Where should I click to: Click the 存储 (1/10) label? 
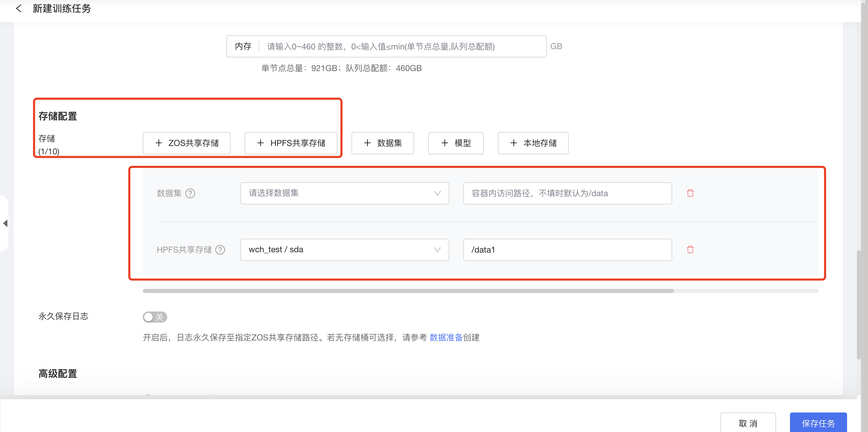(49, 145)
